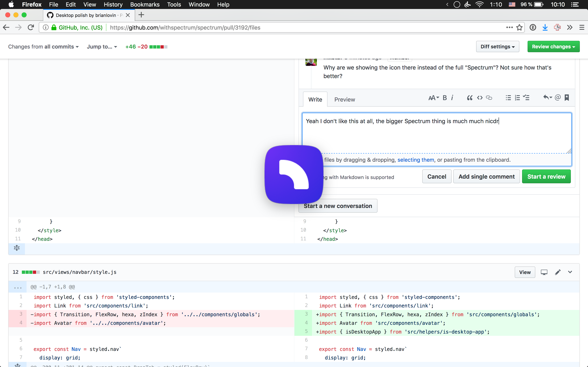Insert a code snippet in the comment
The image size is (588, 367).
pos(480,98)
